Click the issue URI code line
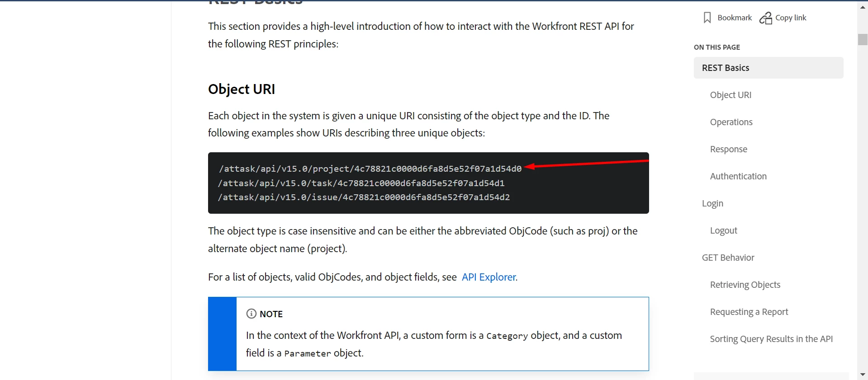Screen dimensions: 868x380 click(x=364, y=197)
